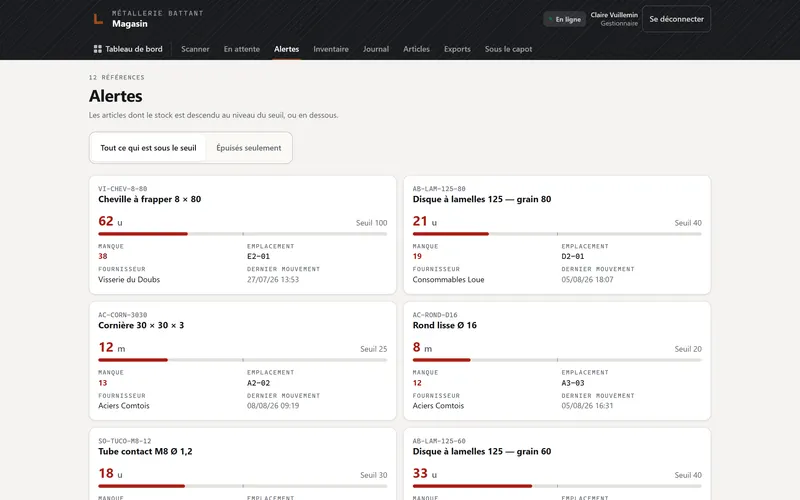Click the 12 RÉFÉRENCES label
This screenshot has height=500, width=800.
(116, 78)
